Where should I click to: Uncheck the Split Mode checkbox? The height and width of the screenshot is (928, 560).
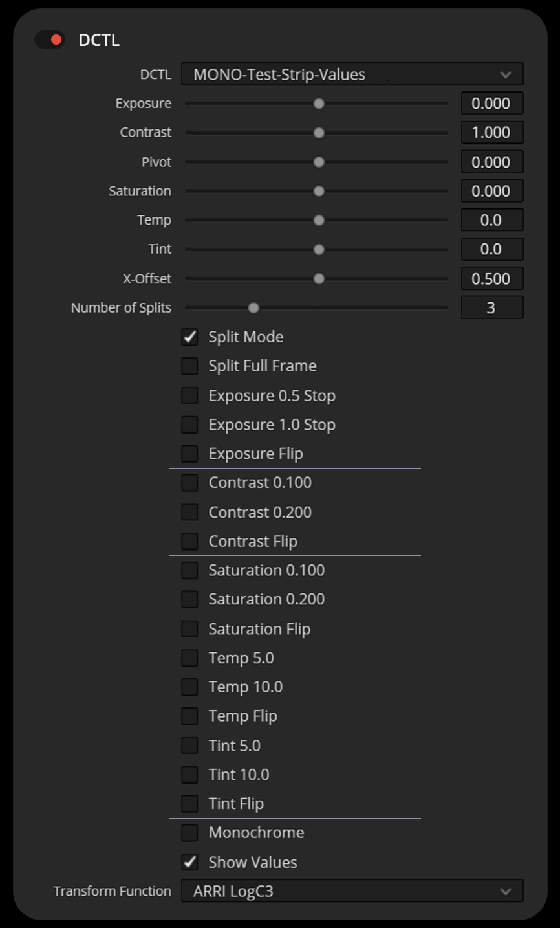[x=189, y=337]
